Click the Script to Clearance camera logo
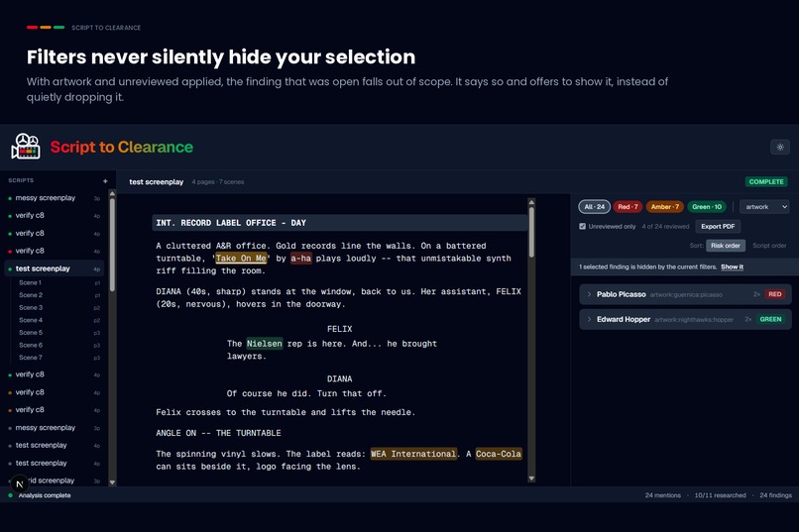This screenshot has width=799, height=532. pos(26,147)
